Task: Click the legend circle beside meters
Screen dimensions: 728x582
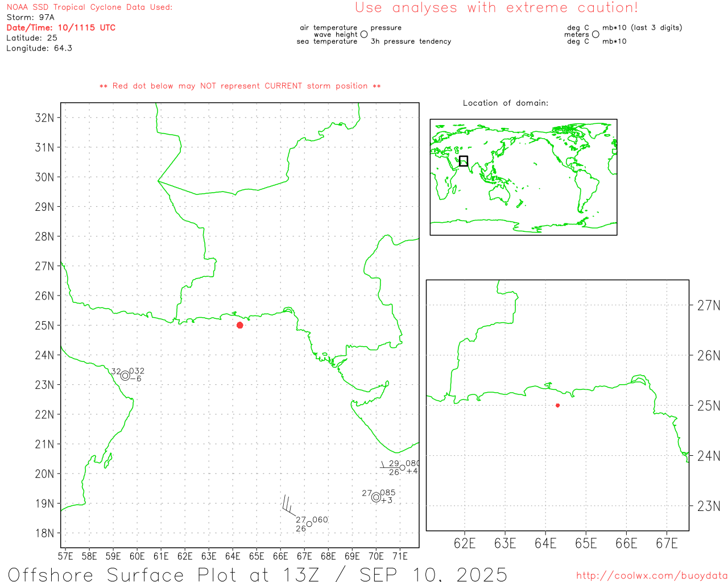Action: 595,35
